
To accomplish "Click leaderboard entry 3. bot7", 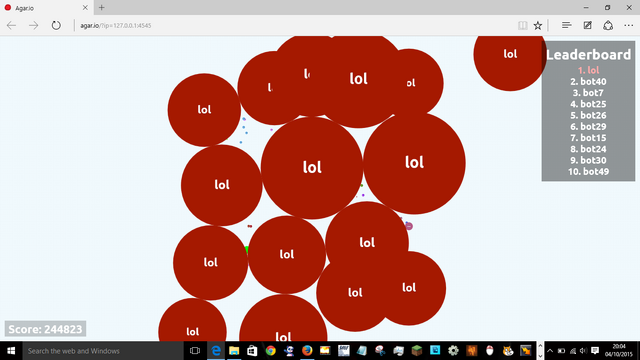I will [x=589, y=93].
